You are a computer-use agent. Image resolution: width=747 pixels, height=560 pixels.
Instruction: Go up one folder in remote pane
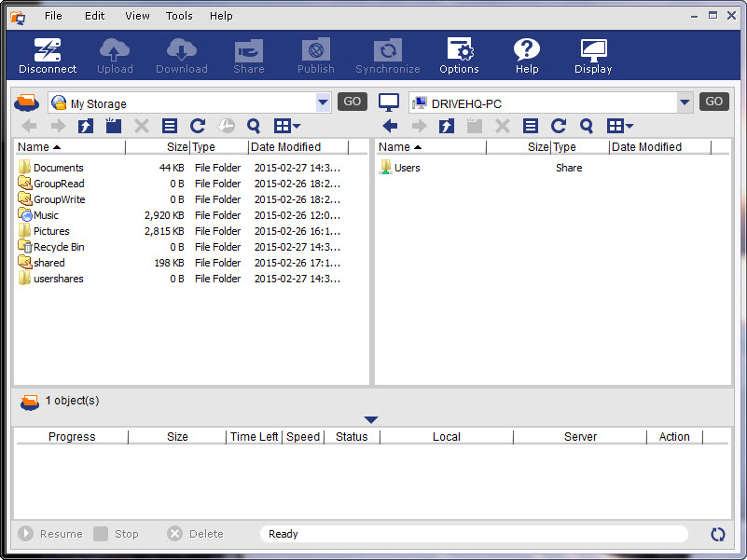pos(86,126)
